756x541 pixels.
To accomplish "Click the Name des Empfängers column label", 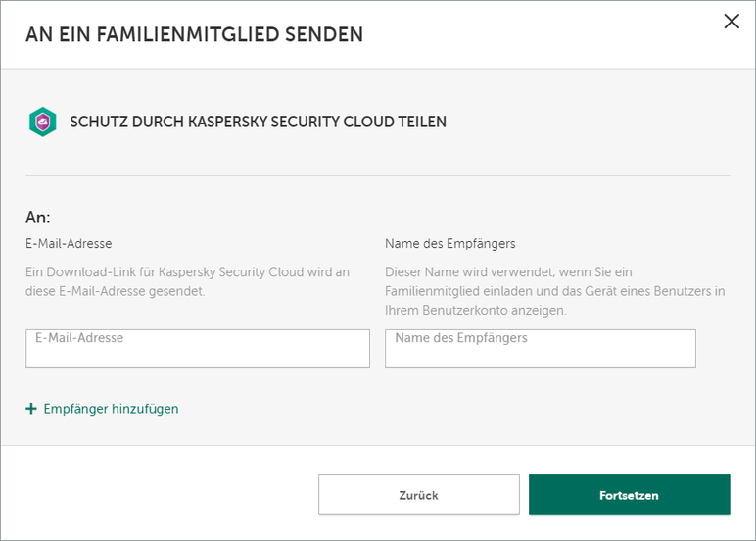I will (x=449, y=243).
